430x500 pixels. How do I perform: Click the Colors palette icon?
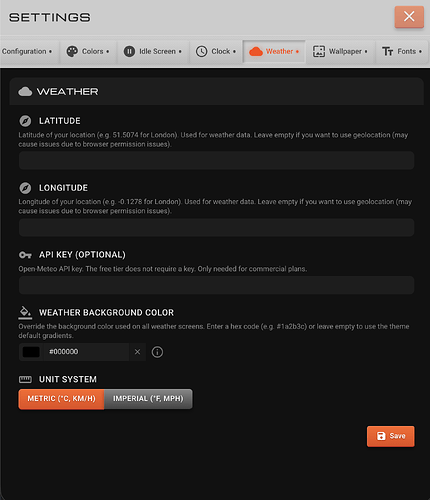(72, 51)
